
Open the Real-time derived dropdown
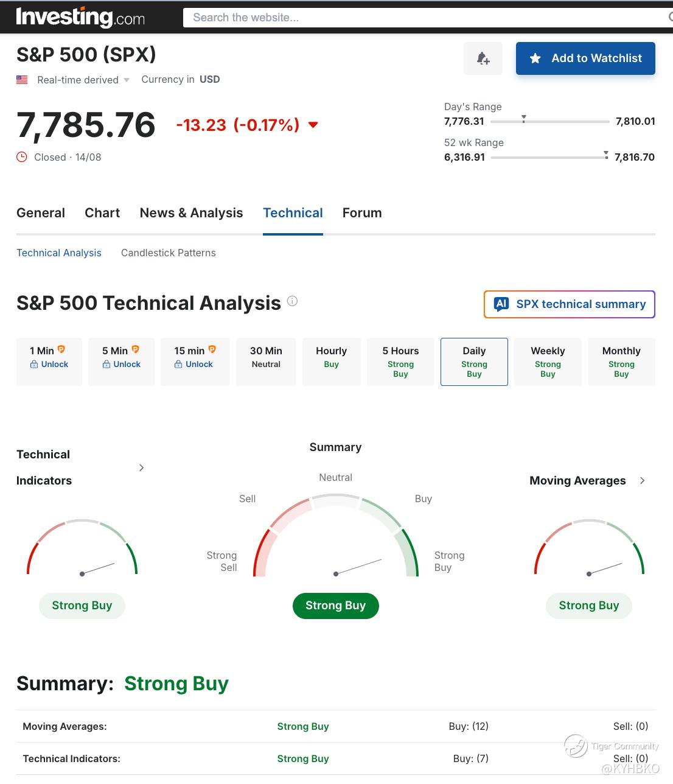click(83, 80)
